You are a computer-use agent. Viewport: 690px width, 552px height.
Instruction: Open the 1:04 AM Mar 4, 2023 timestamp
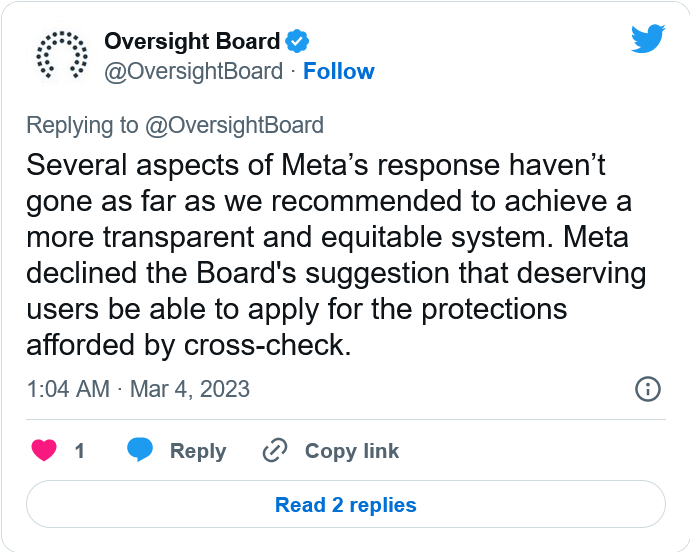coord(138,389)
